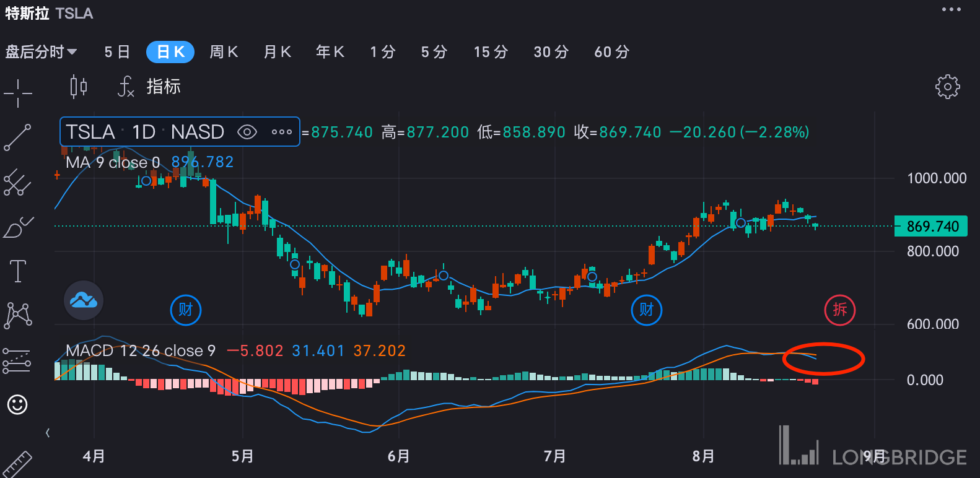Expand the 盘后分时 dropdown
Screen dimensions: 980x478
pyautogui.click(x=41, y=52)
